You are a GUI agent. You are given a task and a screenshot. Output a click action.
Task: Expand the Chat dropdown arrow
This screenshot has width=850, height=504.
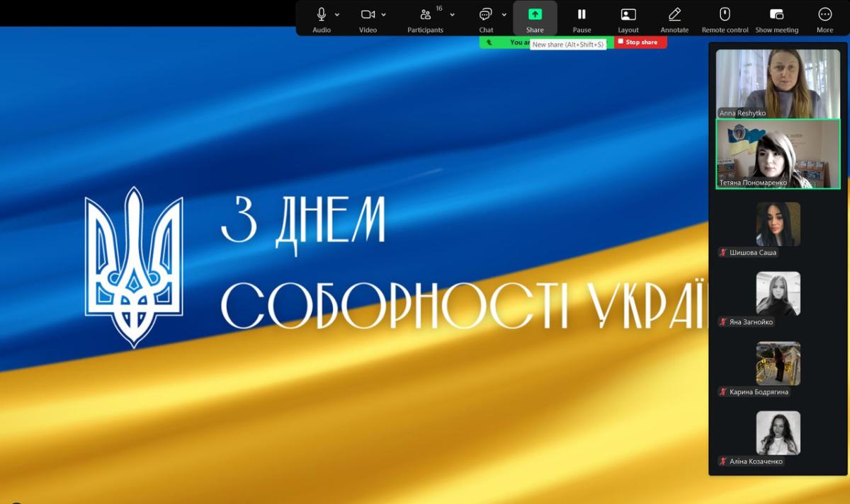[x=504, y=15]
